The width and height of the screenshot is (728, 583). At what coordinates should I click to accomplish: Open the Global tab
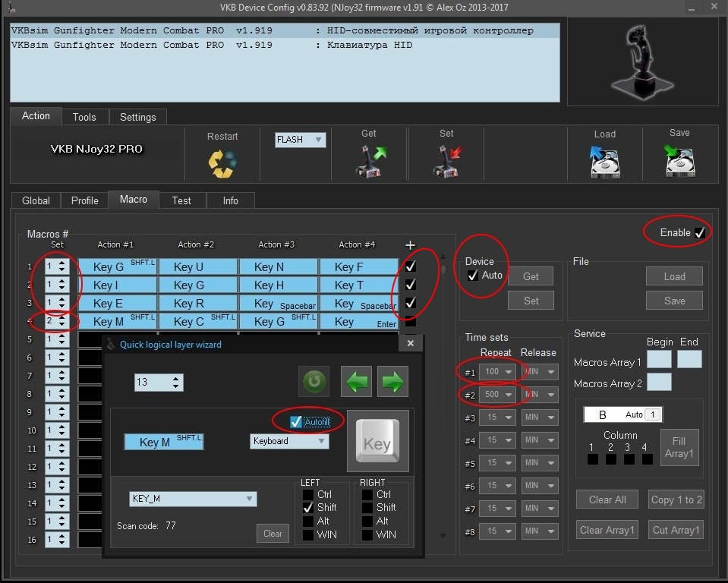click(x=36, y=200)
